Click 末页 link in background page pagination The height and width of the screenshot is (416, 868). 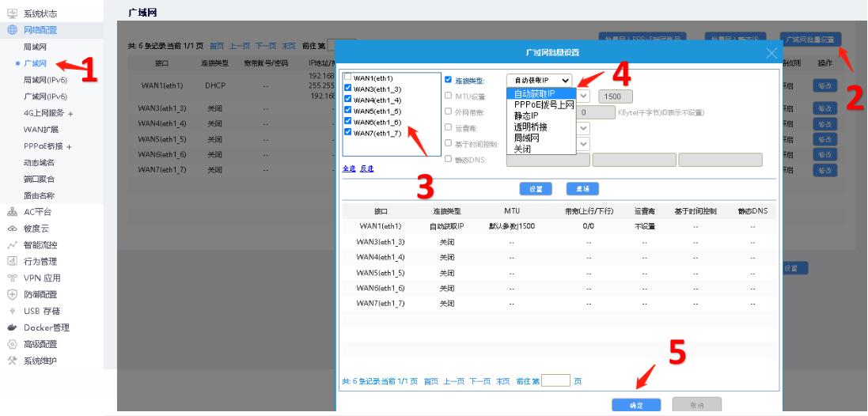[x=289, y=46]
